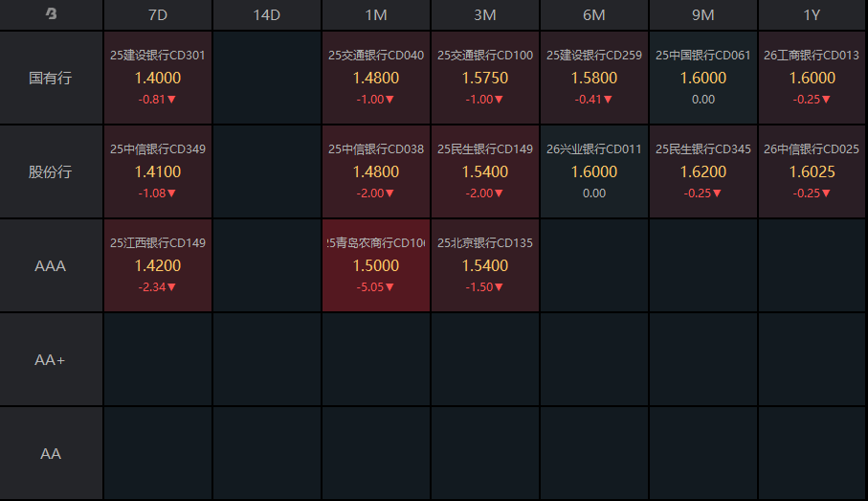This screenshot has height=501, width=868.
Task: Click the 25青岛农商行CD quote cell
Action: coord(376,265)
